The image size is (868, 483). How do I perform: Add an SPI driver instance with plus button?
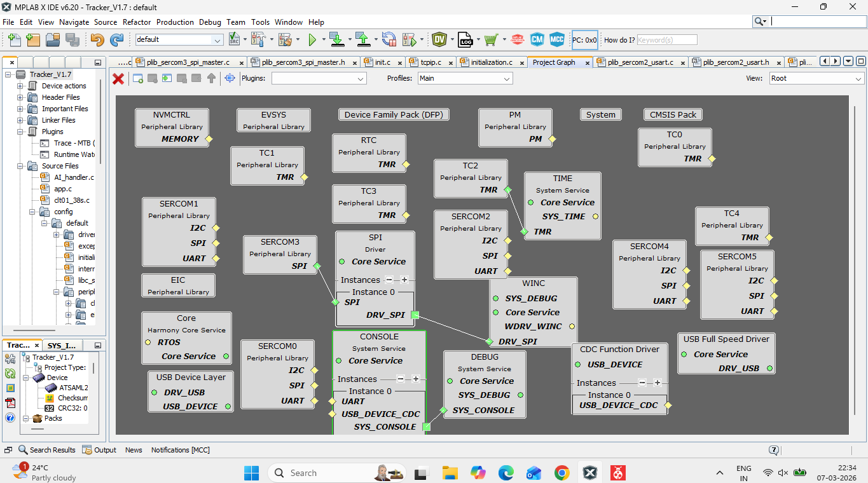coord(404,280)
